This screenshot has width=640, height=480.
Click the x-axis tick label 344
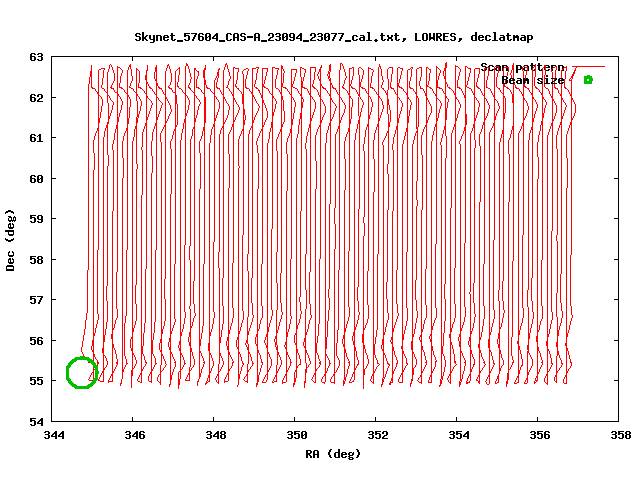coord(54,435)
